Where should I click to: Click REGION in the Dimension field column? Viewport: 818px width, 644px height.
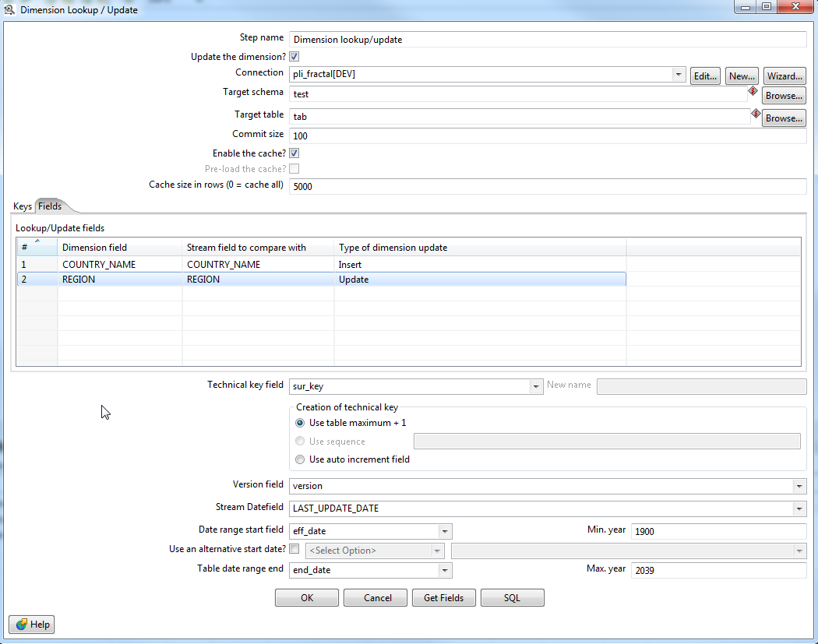click(x=120, y=280)
